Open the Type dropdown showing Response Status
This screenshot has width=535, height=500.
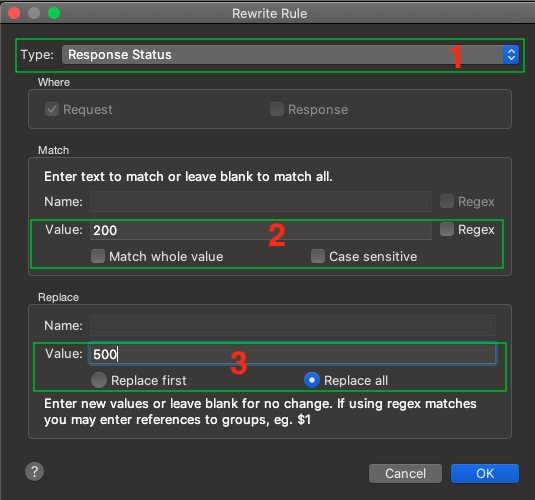point(290,55)
